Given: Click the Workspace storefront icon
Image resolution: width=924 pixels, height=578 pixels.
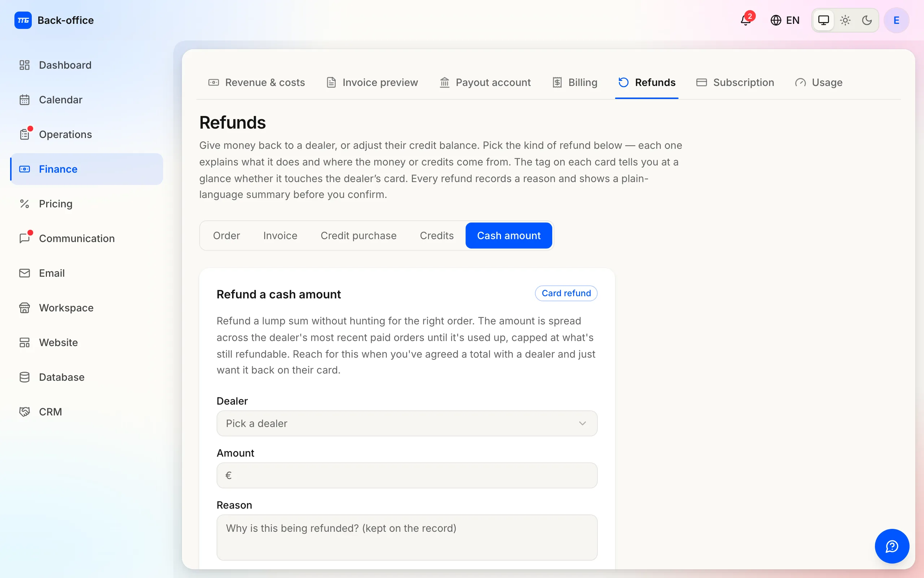Looking at the screenshot, I should click(25, 308).
